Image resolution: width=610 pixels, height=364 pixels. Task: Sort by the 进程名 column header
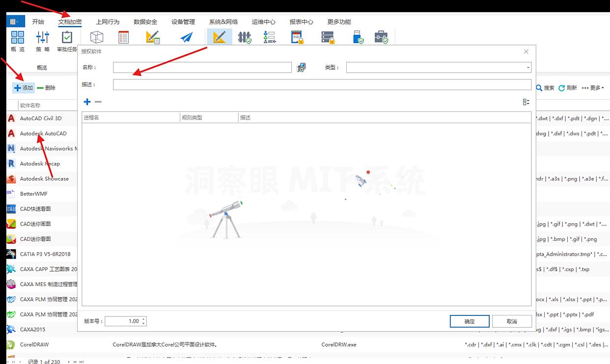tap(131, 117)
